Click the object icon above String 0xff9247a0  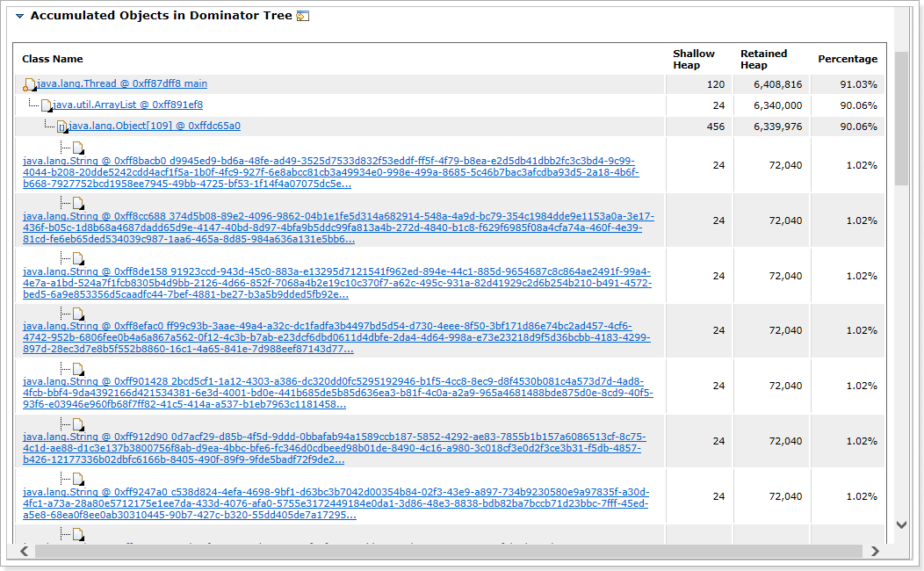tap(78, 480)
